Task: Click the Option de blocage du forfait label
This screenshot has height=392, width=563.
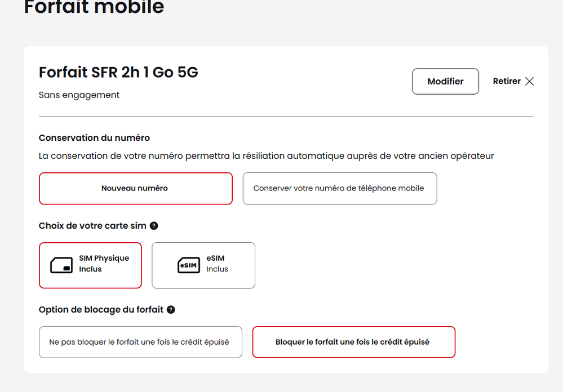Action: click(x=101, y=309)
